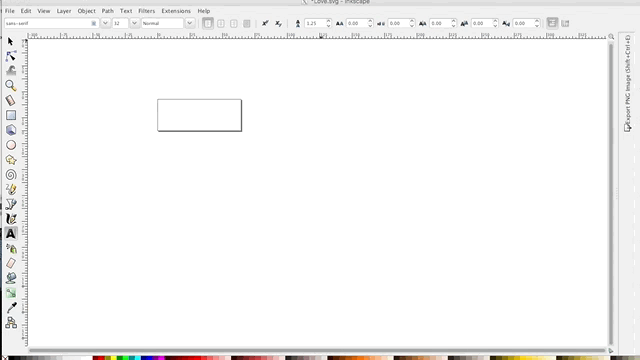Screen dimensions: 640x360
Task: Toggle subscript text formatting
Action: coord(278,23)
